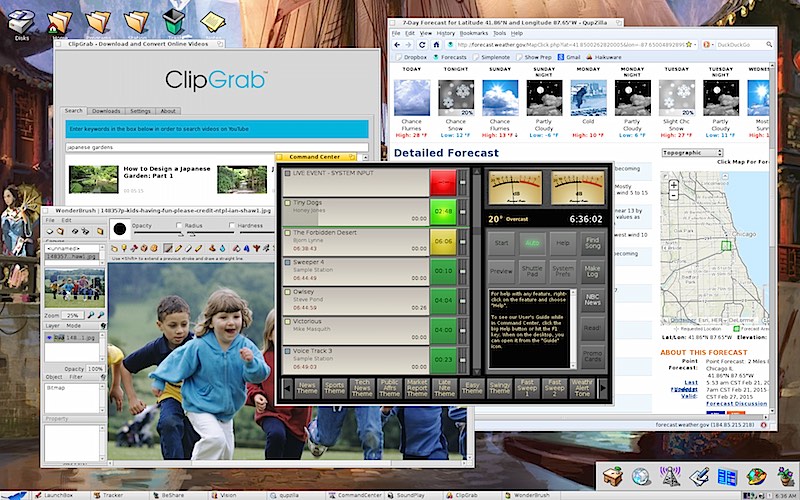Click the zoom in magnifier in WonderBrush
The width and height of the screenshot is (800, 500).
pos(91,315)
